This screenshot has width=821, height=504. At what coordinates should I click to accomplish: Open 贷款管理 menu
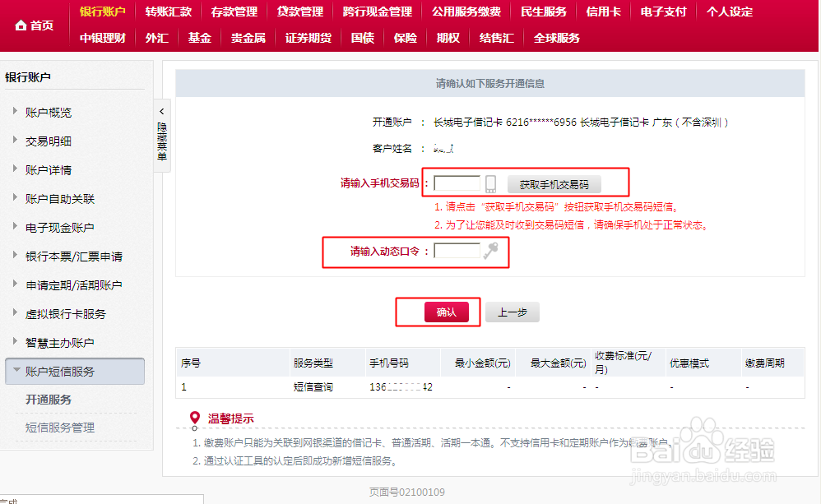(x=300, y=12)
